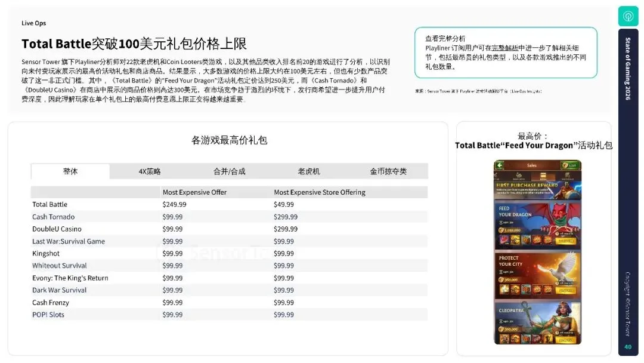
Task: Click the $249.99 offer value
Action: 174,204
